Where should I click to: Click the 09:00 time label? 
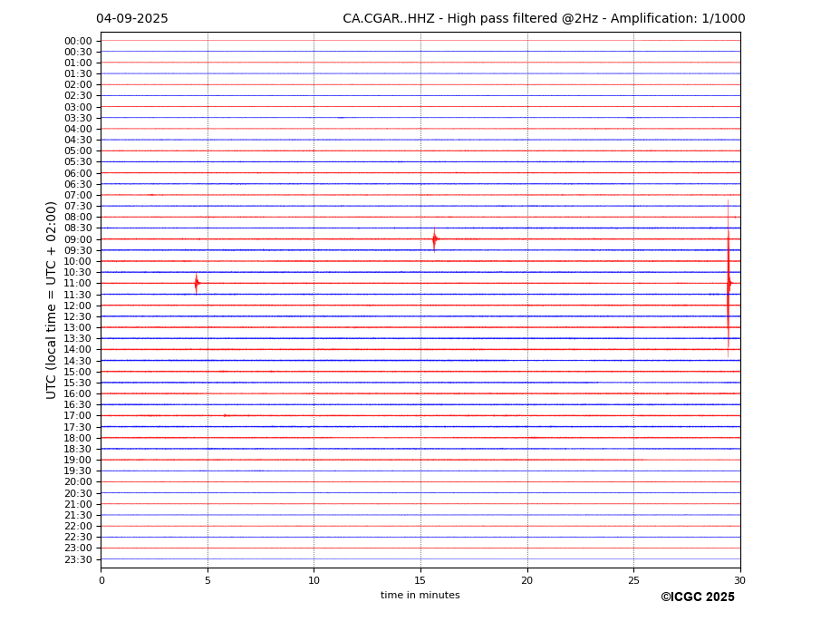point(78,239)
